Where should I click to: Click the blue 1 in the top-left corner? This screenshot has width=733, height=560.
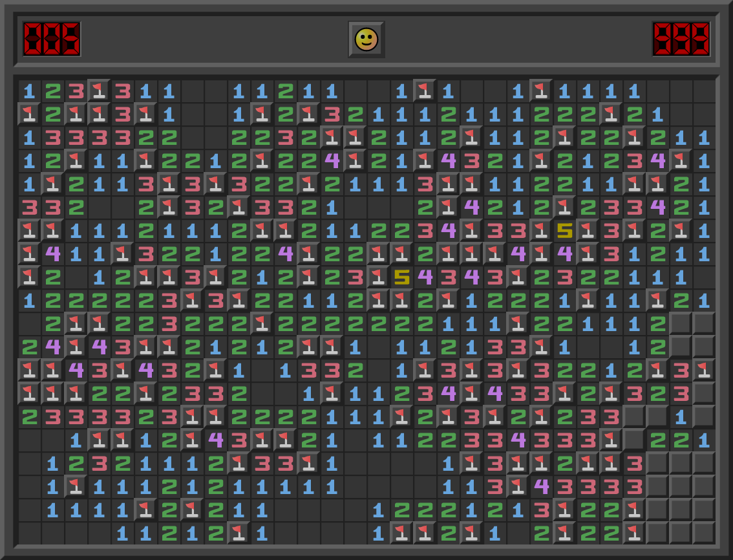pyautogui.click(x=29, y=91)
